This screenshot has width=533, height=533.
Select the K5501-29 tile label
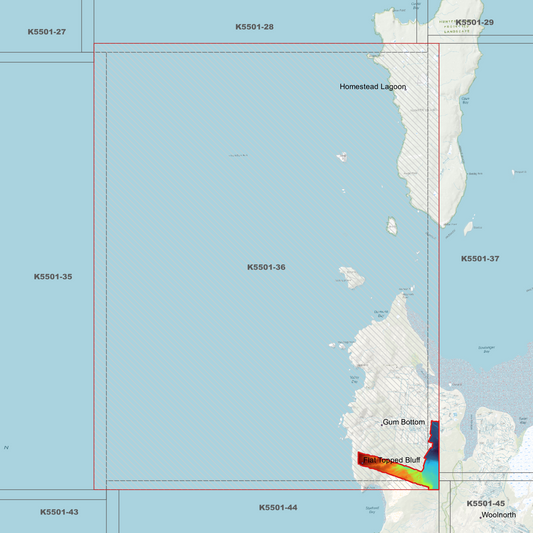475,22
